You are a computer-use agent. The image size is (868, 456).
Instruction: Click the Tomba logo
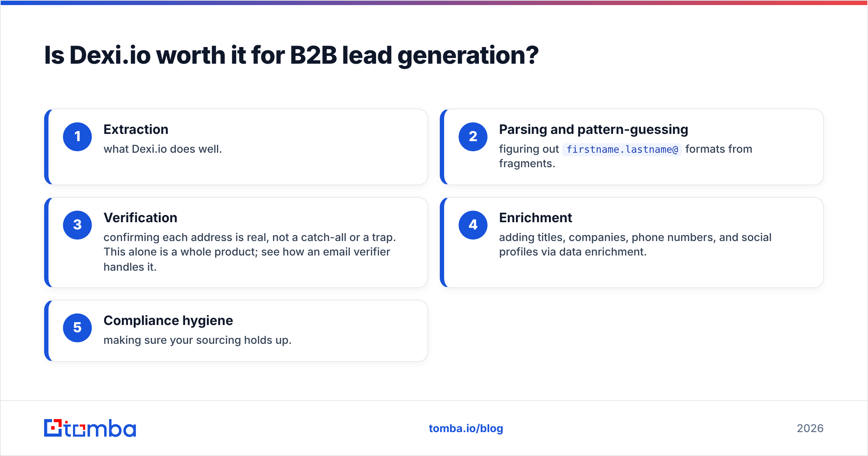pyautogui.click(x=90, y=428)
